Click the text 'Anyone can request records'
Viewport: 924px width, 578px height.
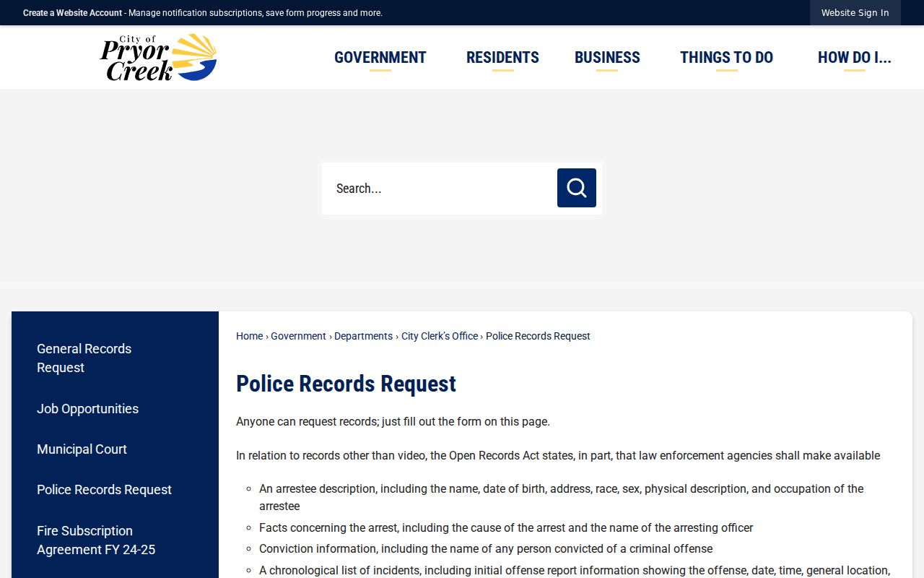[308, 421]
